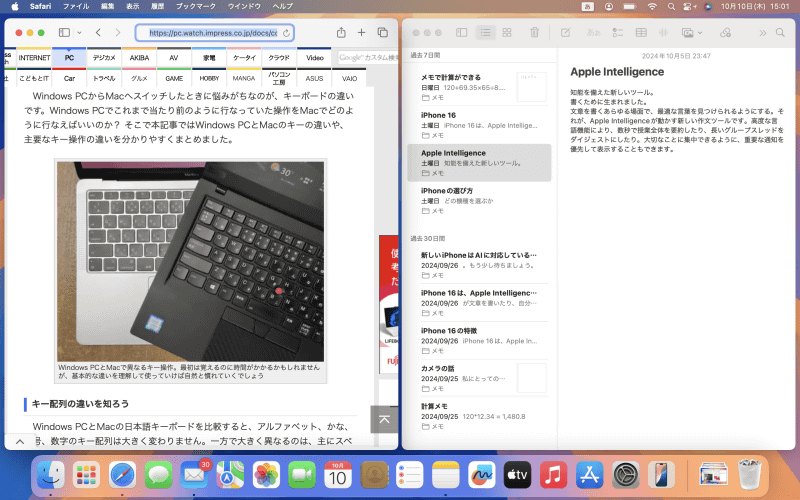Click the Notes link/collaborate icon
Screen dimensions: 800x500
pos(725,33)
